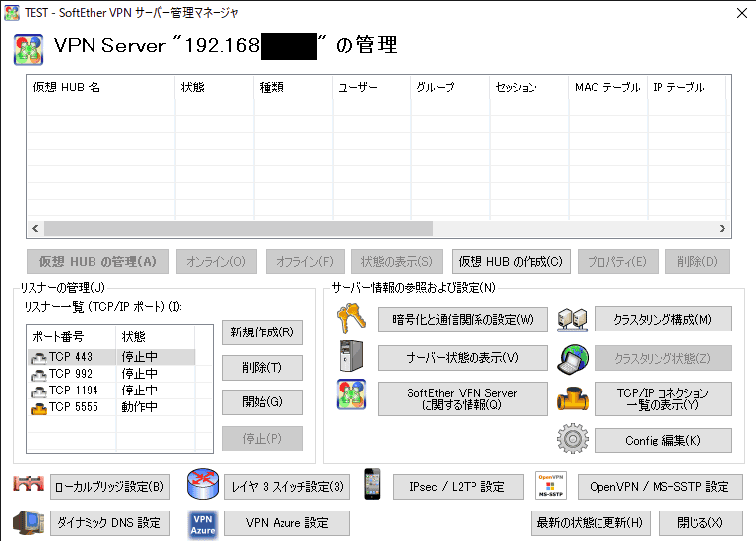Click the SoftEther title bar app icon

[x=12, y=13]
